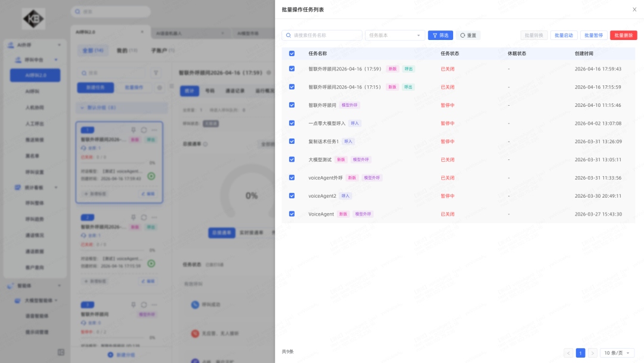Click the 重置 reset icon button
644x363 pixels.
pos(468,35)
